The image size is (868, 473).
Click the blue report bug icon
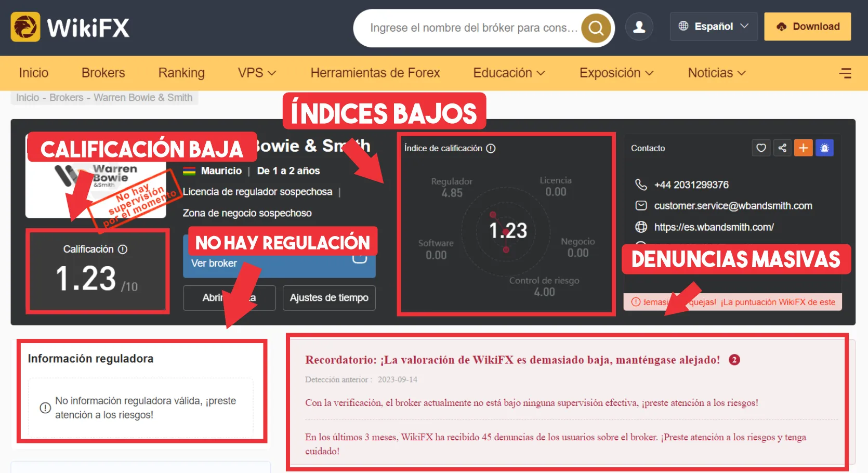tap(824, 148)
